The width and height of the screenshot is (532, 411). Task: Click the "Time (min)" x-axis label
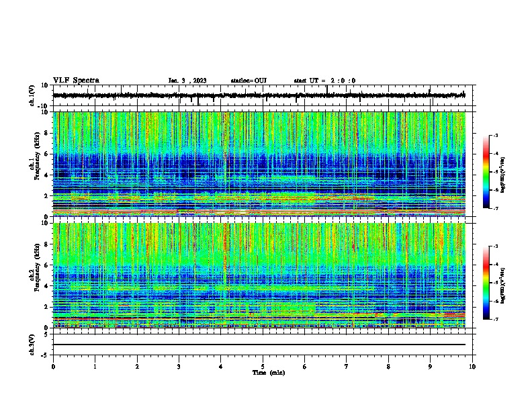tap(269, 373)
